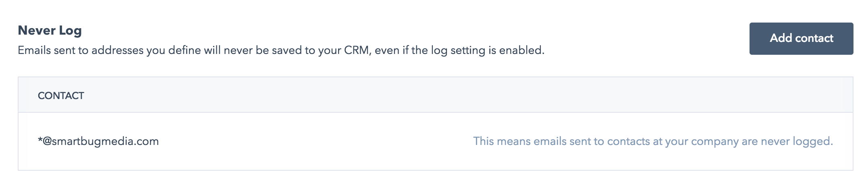This screenshot has width=868, height=182.
Task: Click the word 'contact' on the dark button
Action: [x=815, y=38]
